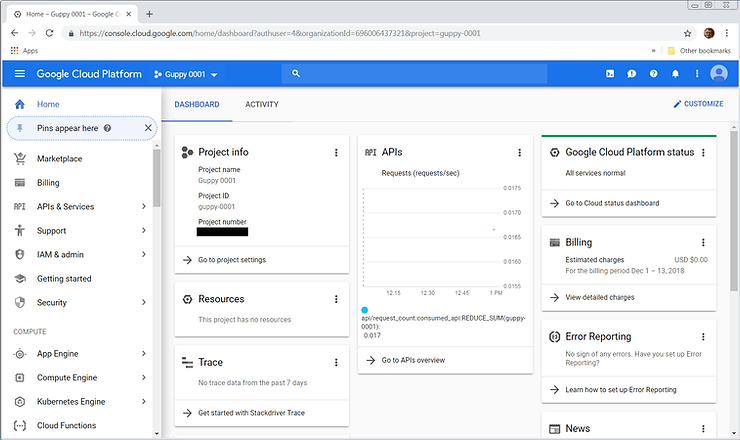
Task: Click the Getting started graduation cap icon
Action: click(x=20, y=279)
